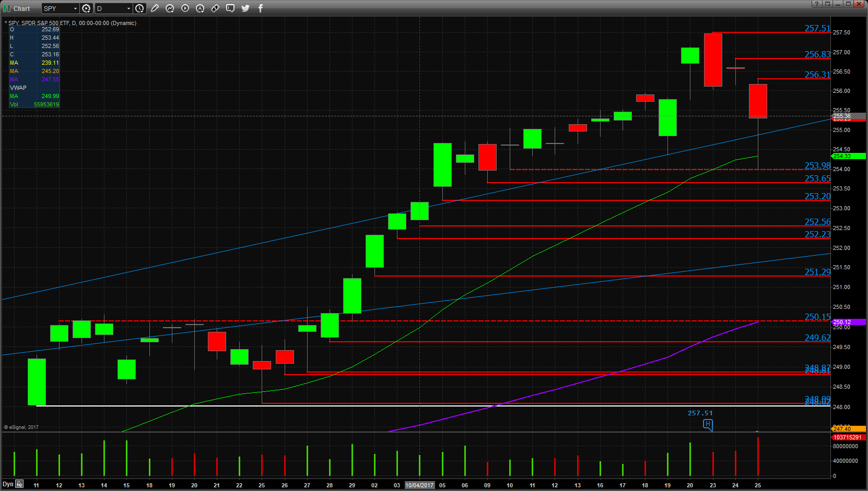Click the Dyn label at bottom left

point(8,484)
